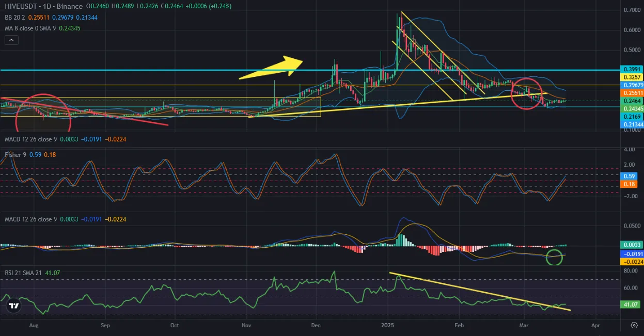Viewport: 644px width, 336px height.
Task: Select the HIVEUSDT symbol title
Action: point(21,6)
